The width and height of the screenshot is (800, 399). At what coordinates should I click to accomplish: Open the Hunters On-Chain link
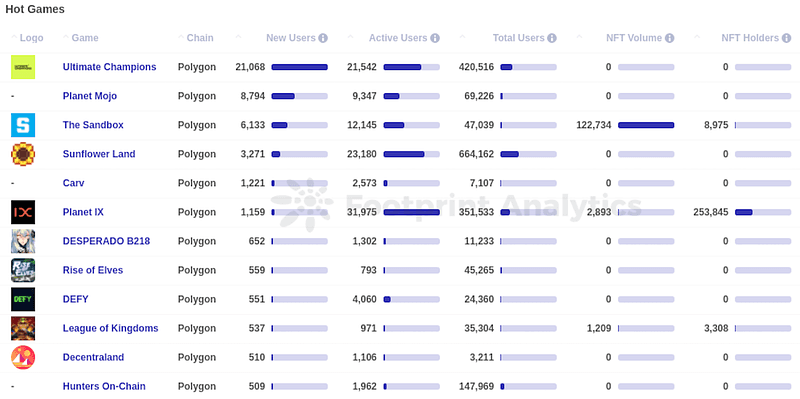(x=104, y=386)
